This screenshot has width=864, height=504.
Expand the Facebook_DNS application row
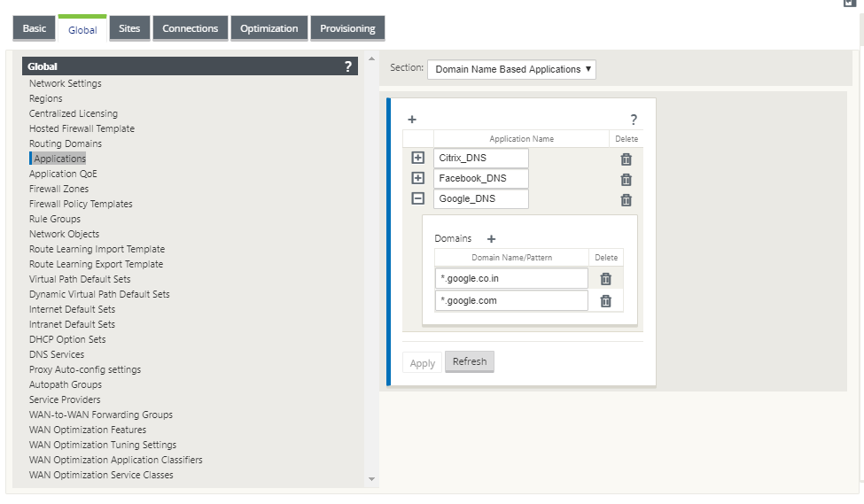417,178
